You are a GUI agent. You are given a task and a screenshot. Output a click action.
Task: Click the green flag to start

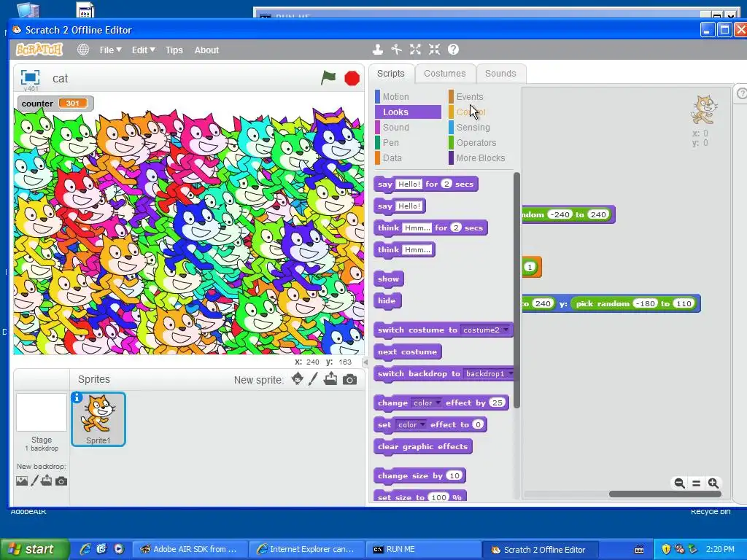pyautogui.click(x=328, y=77)
